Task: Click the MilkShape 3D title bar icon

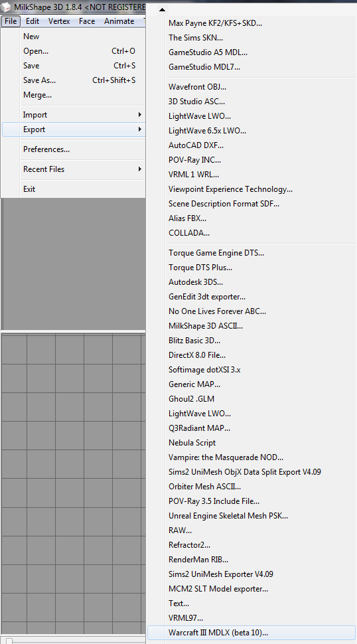Action: click(7, 7)
